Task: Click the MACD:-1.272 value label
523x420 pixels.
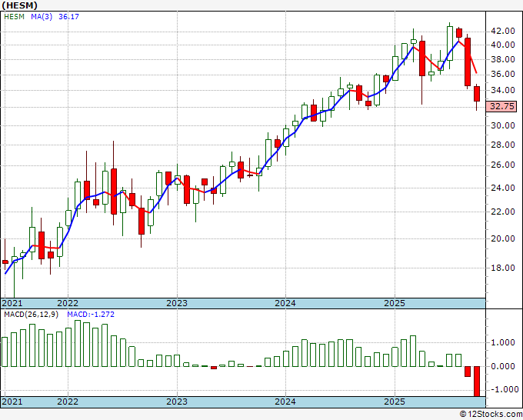Action: 91,315
